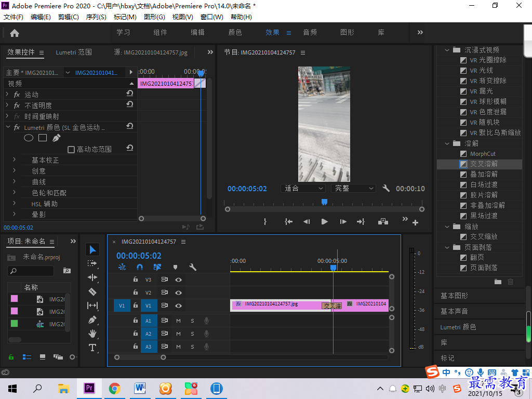Open the 文件(F) menu
The image size is (532, 399).
[13, 17]
